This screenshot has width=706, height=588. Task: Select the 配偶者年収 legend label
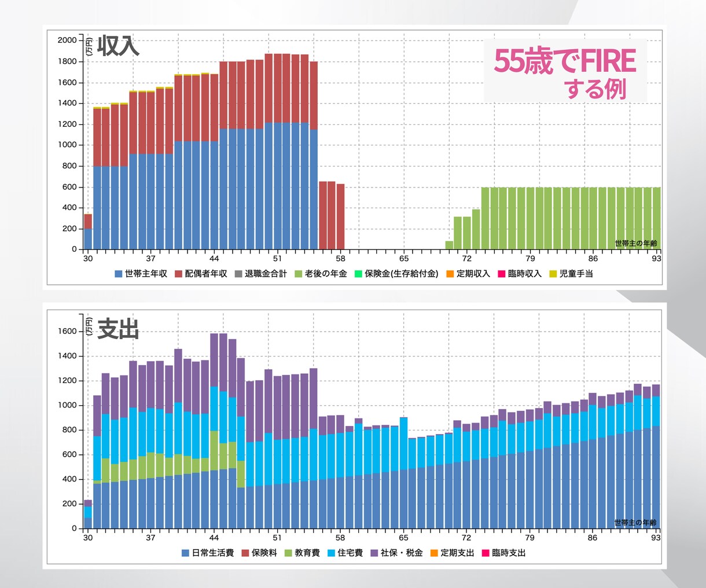(x=206, y=274)
